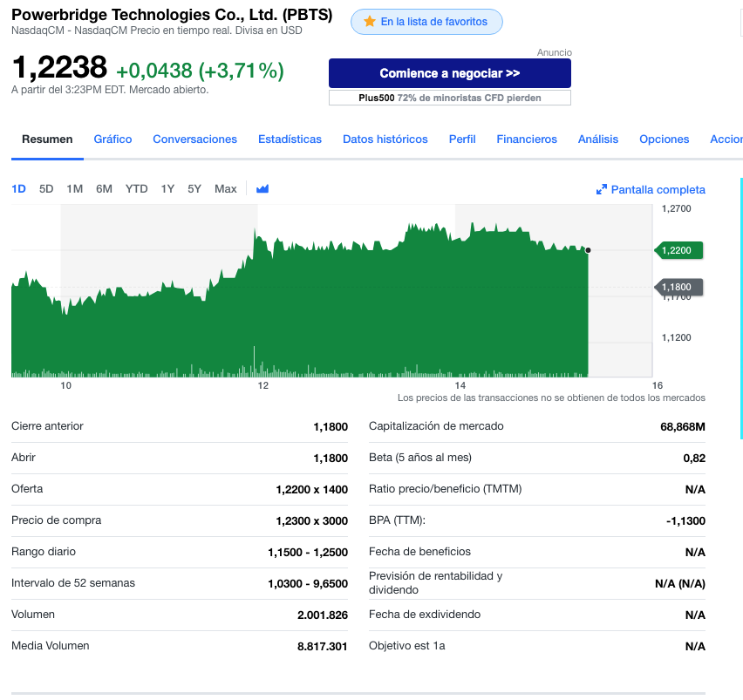Switch chart type via area chart icon

click(262, 189)
